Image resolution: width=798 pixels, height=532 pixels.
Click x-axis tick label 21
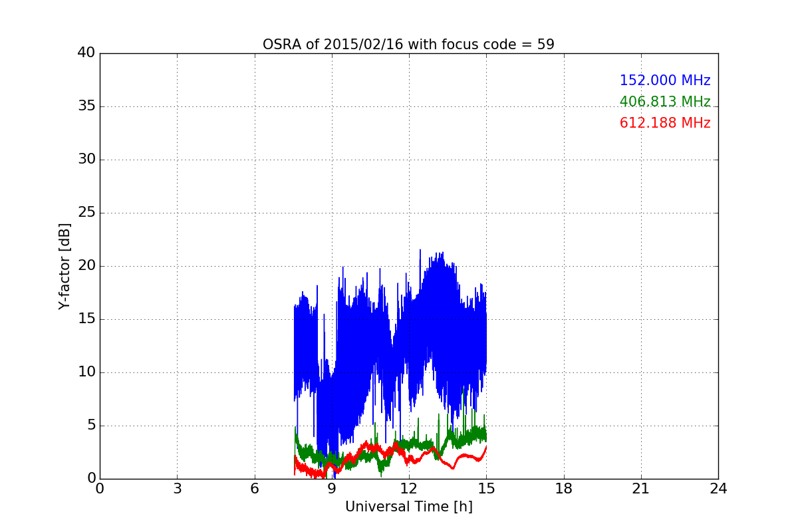641,489
